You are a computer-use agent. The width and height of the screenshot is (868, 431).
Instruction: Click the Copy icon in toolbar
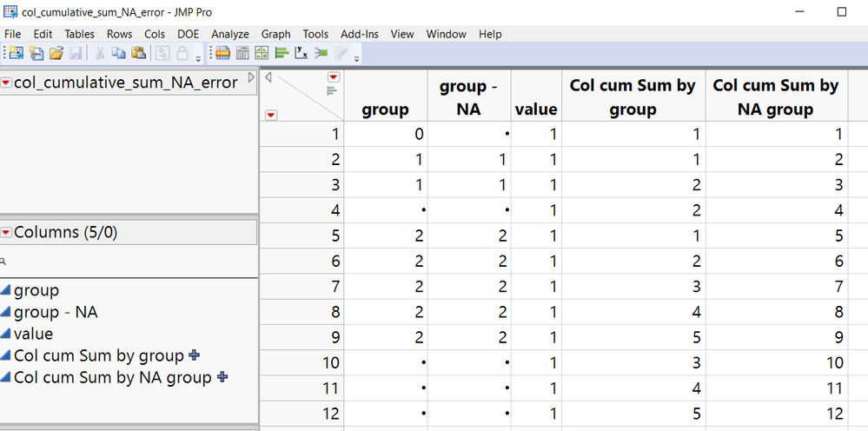pyautogui.click(x=118, y=54)
